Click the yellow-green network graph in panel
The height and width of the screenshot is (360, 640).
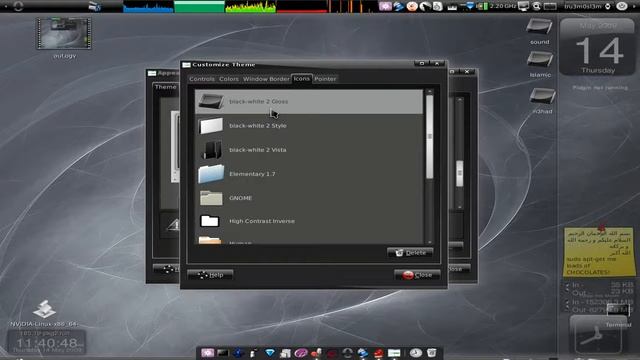tap(251, 6)
